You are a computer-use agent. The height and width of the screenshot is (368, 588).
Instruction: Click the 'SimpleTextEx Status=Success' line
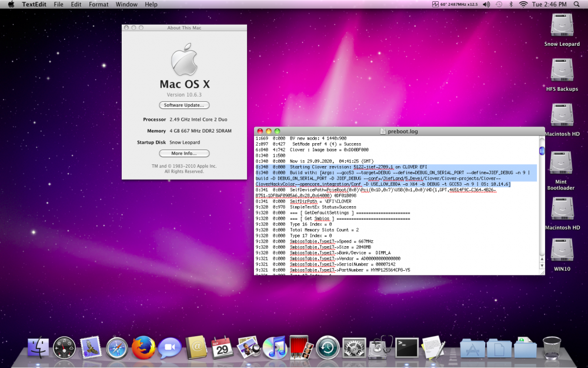coord(306,207)
